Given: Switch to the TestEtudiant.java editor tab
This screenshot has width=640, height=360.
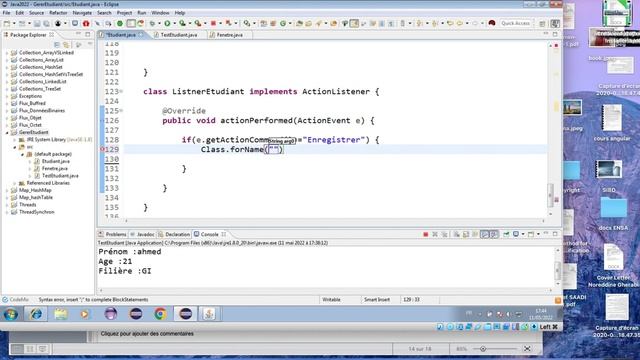Looking at the screenshot, I should click(178, 35).
